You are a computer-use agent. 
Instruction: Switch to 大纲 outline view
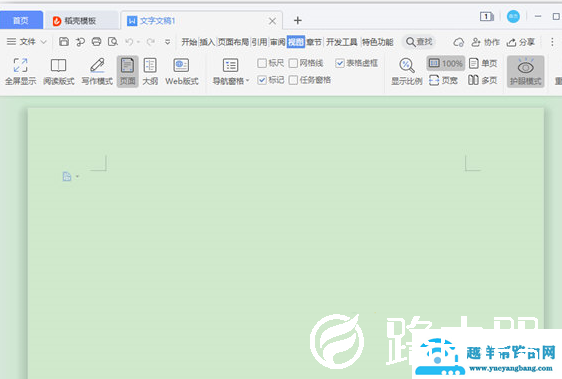pos(150,72)
